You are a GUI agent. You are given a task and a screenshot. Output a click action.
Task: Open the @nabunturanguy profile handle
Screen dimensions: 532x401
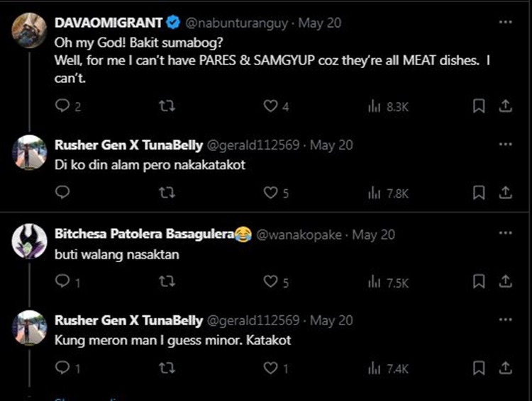click(x=237, y=23)
